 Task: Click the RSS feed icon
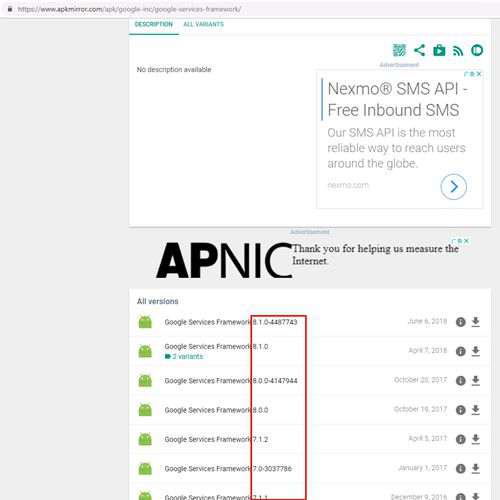(x=458, y=51)
